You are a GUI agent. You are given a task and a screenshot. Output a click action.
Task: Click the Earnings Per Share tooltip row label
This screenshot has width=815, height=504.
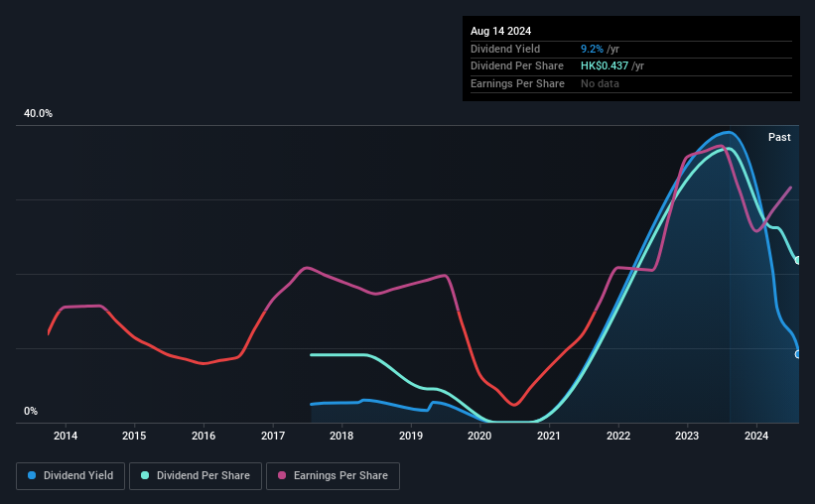point(517,83)
